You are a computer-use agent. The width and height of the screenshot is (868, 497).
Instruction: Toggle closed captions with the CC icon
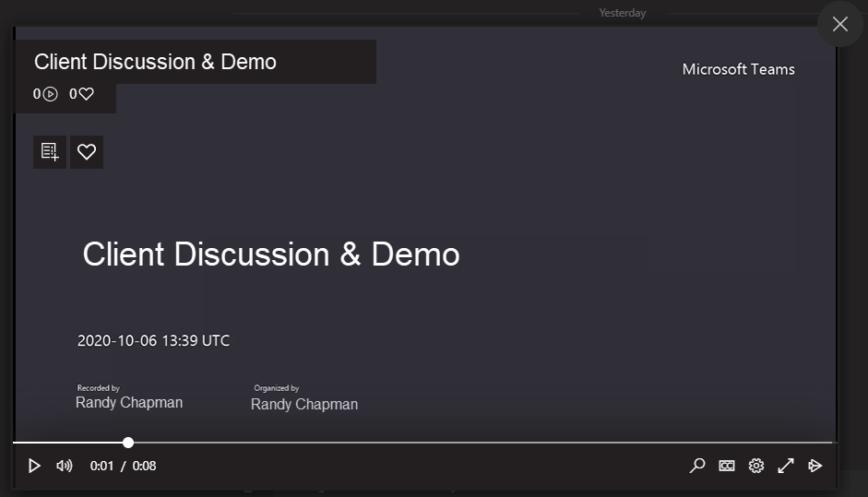tap(727, 466)
